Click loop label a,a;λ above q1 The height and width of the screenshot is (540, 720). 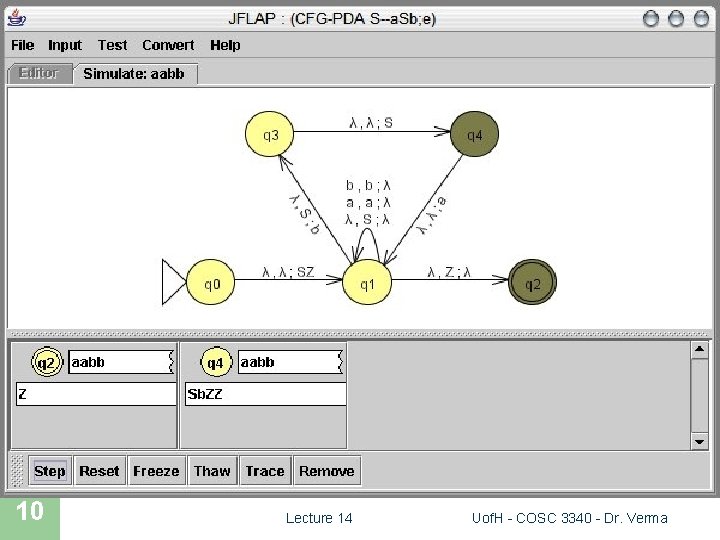[368, 202]
